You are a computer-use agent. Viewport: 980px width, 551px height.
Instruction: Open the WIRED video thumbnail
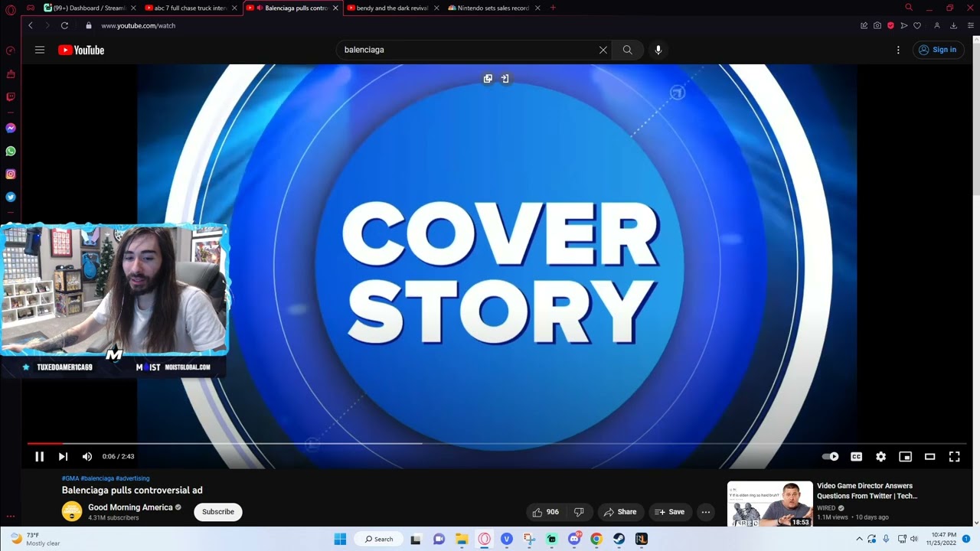769,504
